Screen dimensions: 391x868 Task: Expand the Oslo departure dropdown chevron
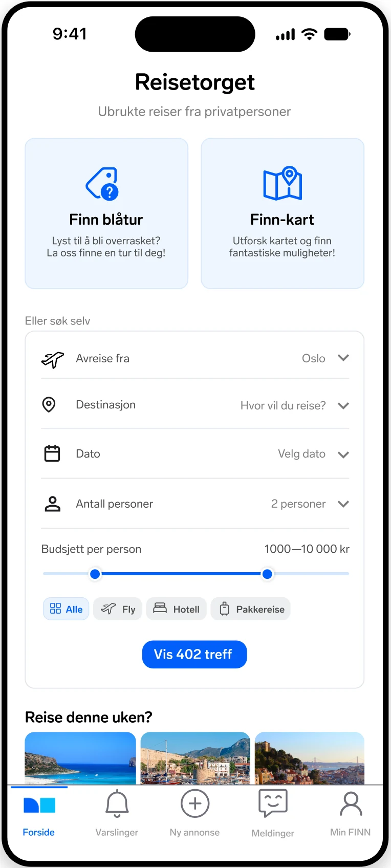pyautogui.click(x=343, y=358)
